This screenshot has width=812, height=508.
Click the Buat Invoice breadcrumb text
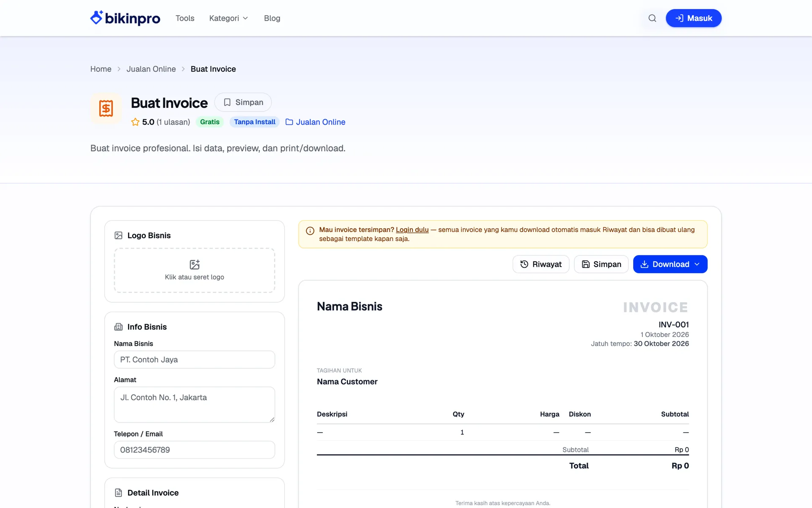point(213,69)
